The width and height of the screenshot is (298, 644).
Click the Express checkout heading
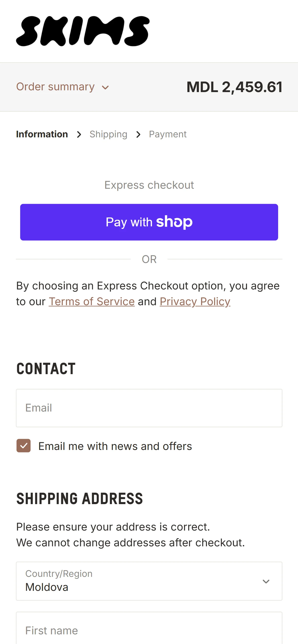[149, 185]
